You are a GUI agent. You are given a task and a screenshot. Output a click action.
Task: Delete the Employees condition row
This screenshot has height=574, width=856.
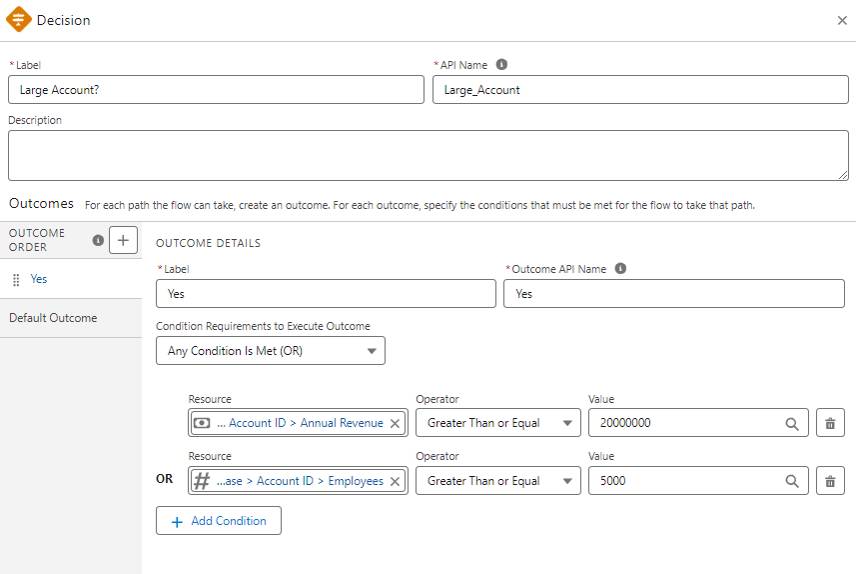(830, 481)
